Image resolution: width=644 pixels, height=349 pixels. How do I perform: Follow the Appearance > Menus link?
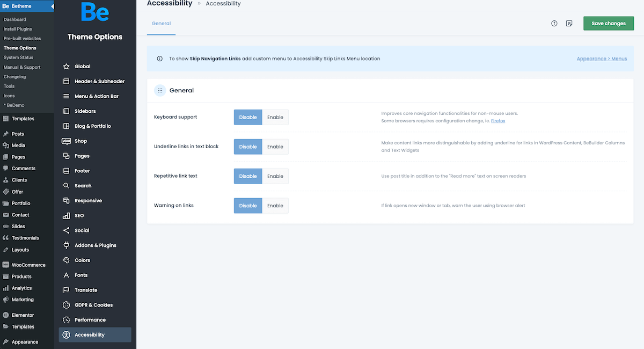coord(602,59)
